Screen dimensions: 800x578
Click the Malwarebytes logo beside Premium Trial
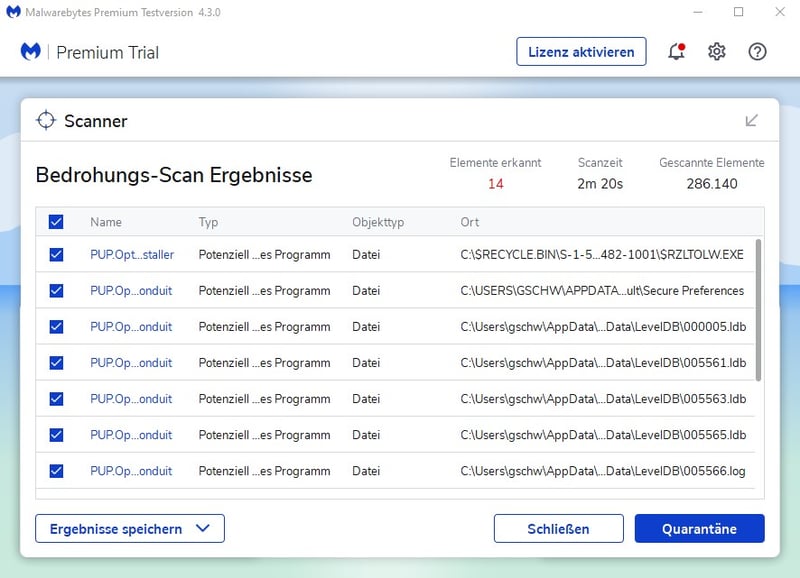click(x=31, y=52)
